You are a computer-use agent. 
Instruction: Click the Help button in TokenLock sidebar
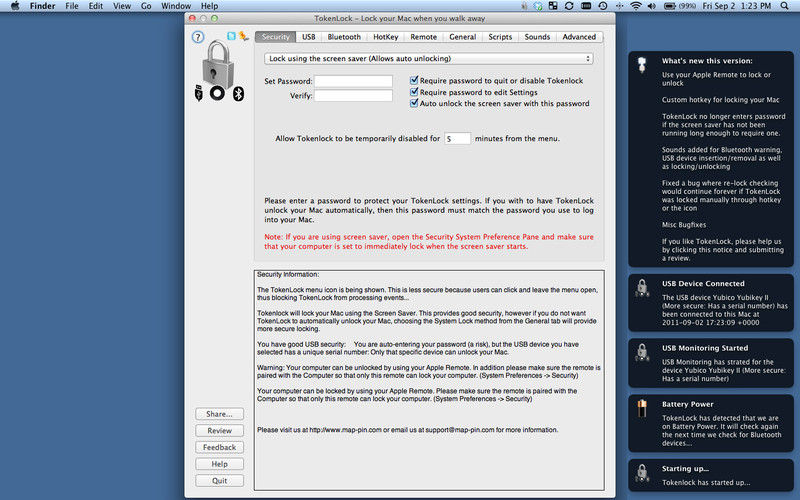[x=219, y=464]
